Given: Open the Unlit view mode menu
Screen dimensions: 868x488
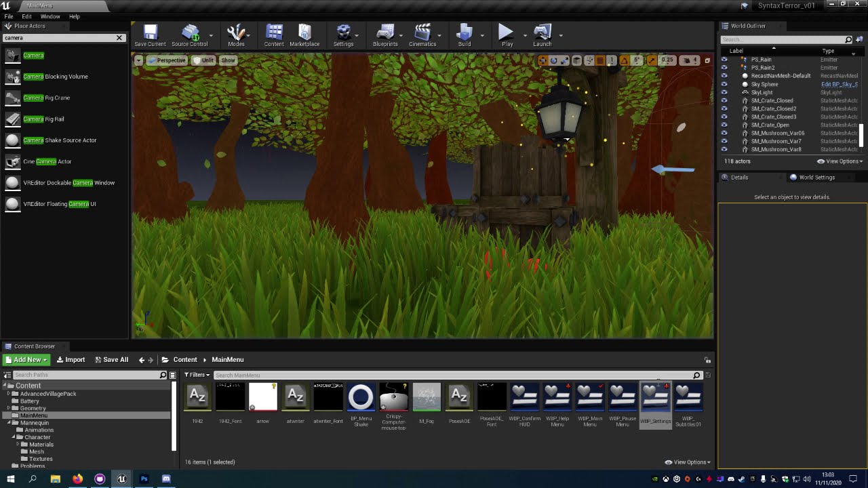Looking at the screenshot, I should [x=203, y=60].
